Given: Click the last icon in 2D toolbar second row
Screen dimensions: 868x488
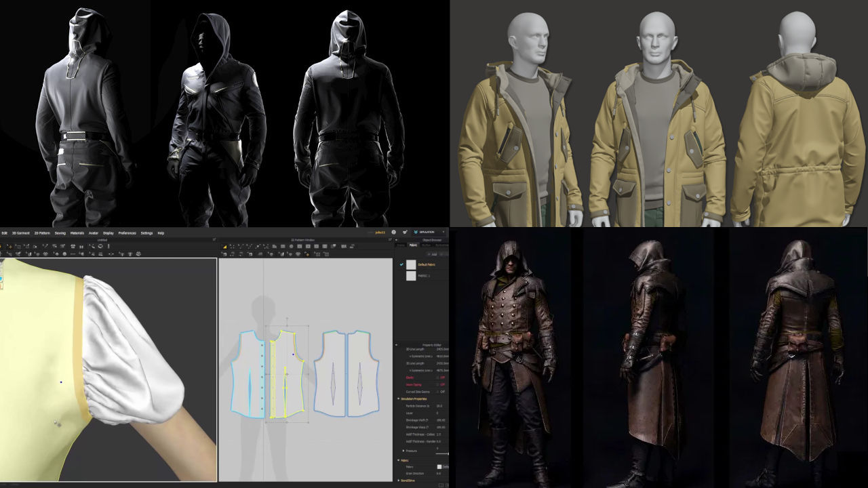Looking at the screenshot, I should click(327, 255).
